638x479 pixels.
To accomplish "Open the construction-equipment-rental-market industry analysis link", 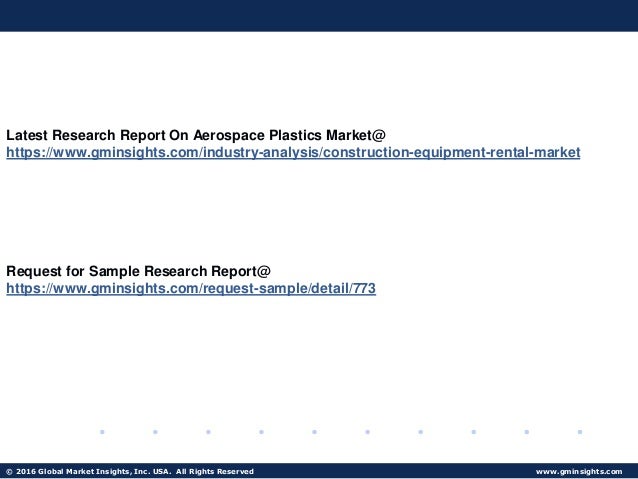I will pos(293,152).
